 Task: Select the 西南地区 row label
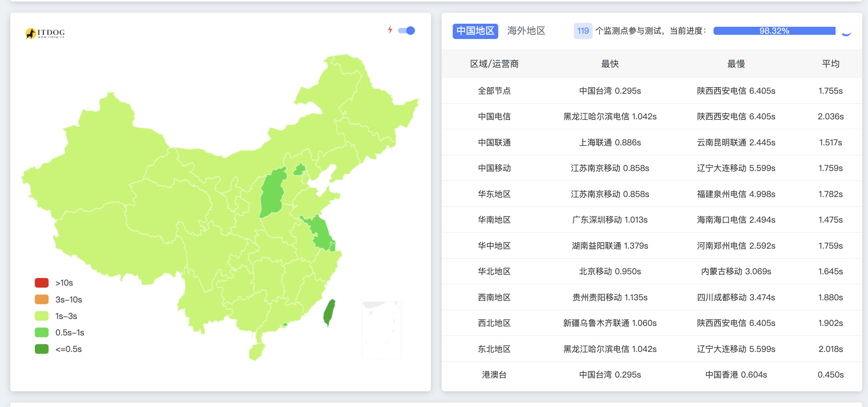(494, 297)
